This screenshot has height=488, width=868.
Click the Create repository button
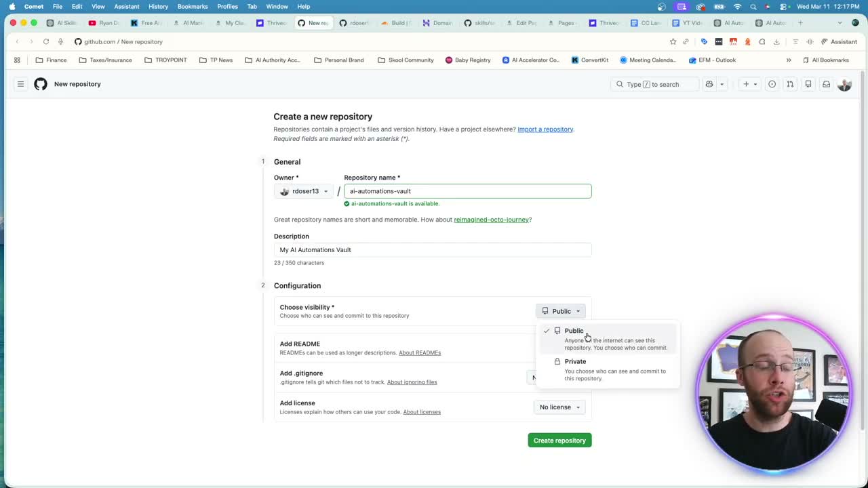pyautogui.click(x=559, y=441)
